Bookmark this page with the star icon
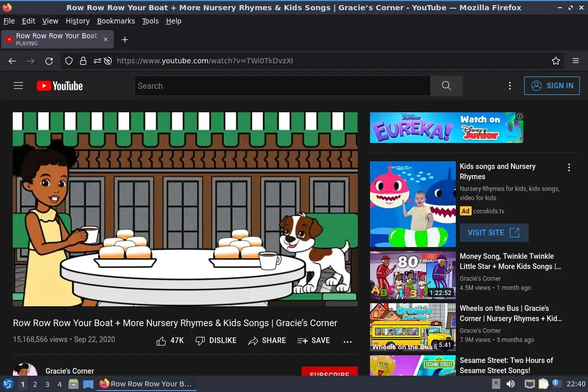The height and width of the screenshot is (392, 588). click(x=556, y=61)
